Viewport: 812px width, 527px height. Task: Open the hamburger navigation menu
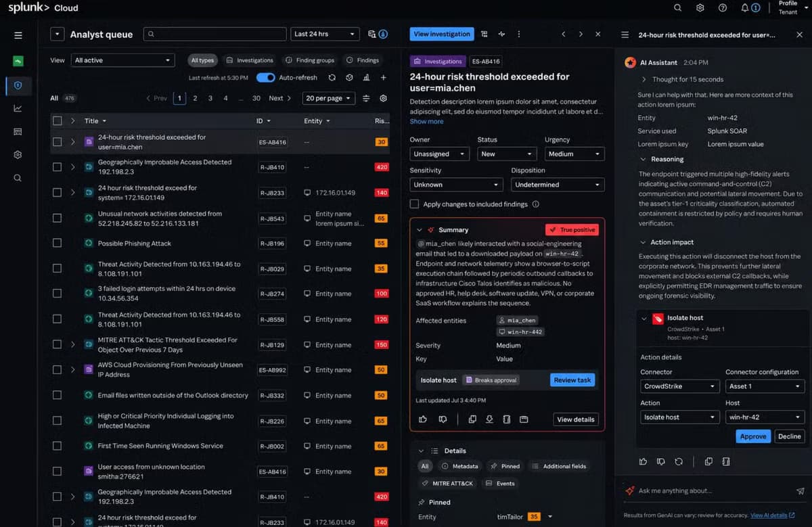coord(18,35)
